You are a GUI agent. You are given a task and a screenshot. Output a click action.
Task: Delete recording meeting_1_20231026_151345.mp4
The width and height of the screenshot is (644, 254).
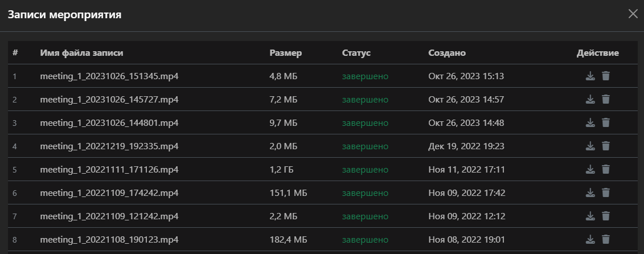[606, 76]
